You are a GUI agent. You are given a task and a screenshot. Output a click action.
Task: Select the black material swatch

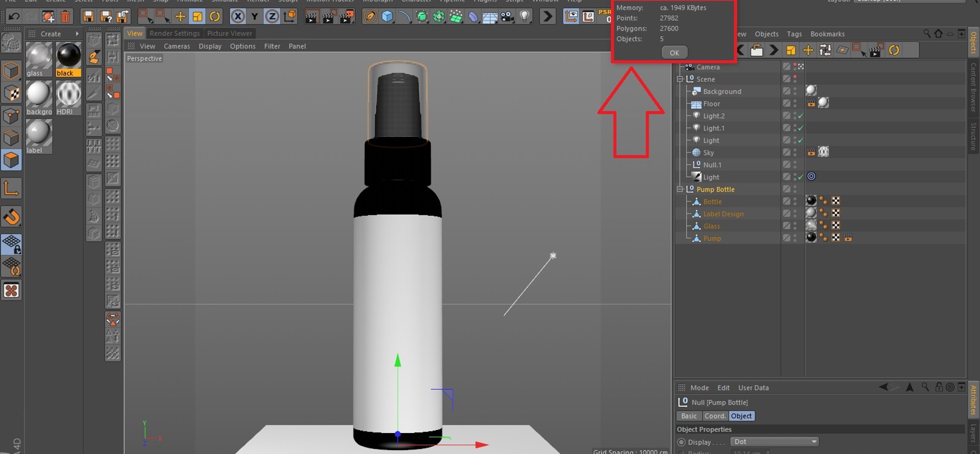[68, 60]
